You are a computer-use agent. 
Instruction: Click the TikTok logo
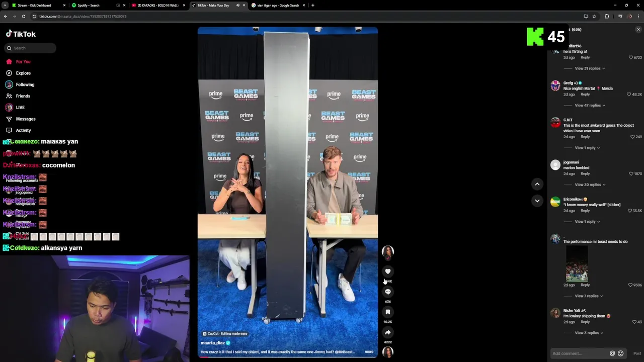click(x=21, y=34)
